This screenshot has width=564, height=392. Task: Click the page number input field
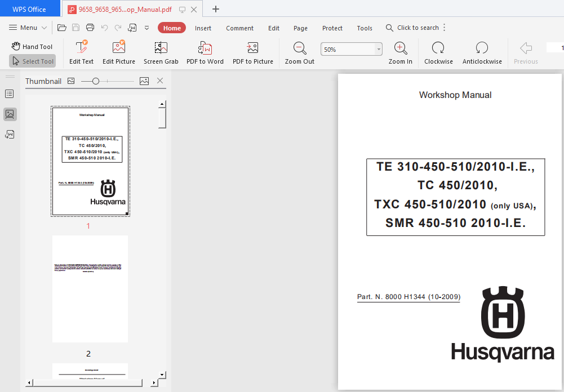pos(556,47)
